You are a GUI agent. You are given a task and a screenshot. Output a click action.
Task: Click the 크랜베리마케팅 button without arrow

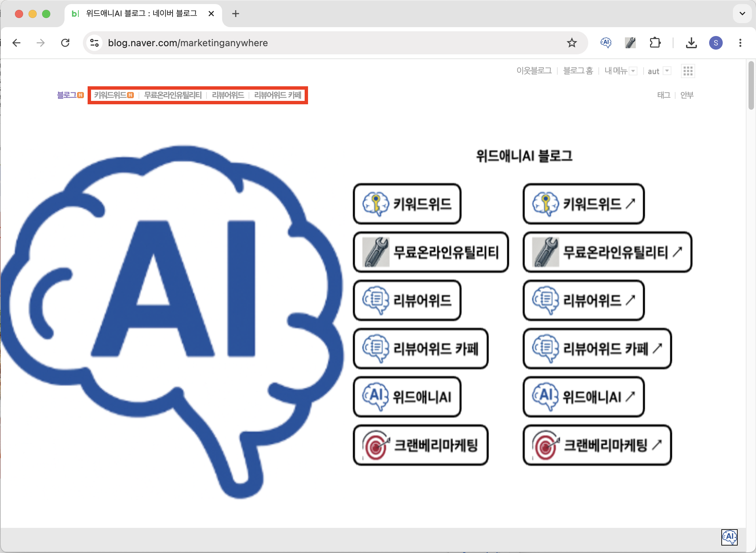[421, 445]
